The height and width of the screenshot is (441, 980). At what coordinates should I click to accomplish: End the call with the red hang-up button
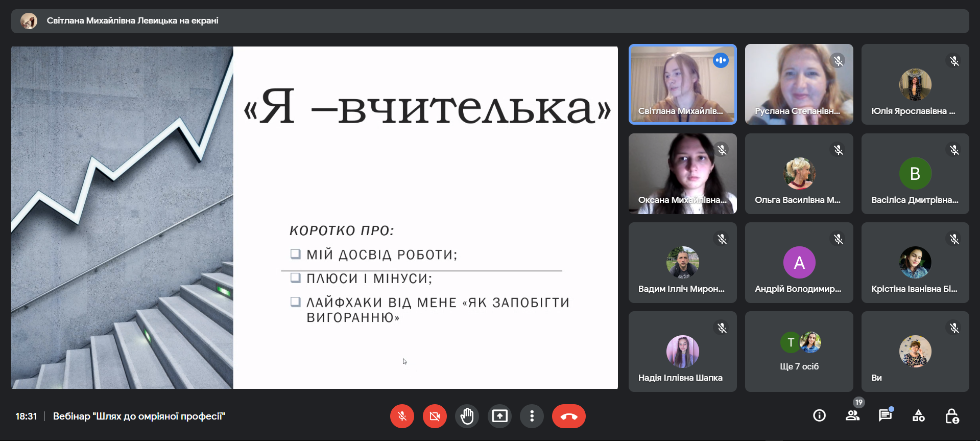568,416
